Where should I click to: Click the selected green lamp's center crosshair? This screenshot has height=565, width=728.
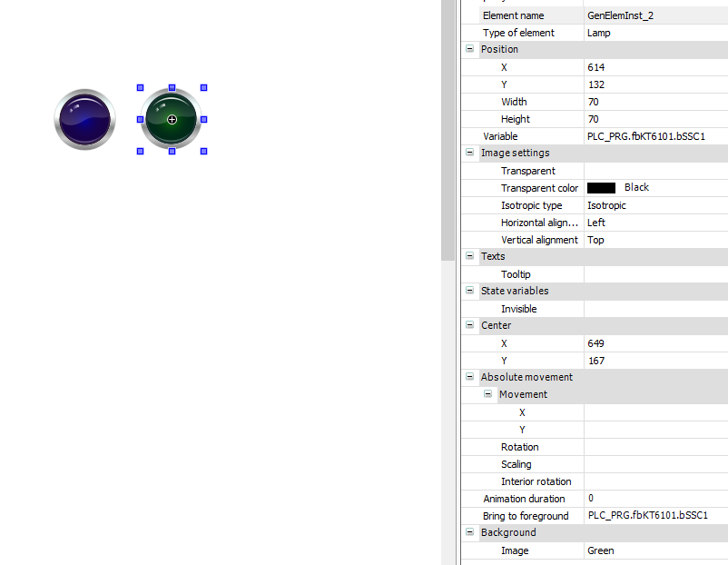tap(172, 120)
